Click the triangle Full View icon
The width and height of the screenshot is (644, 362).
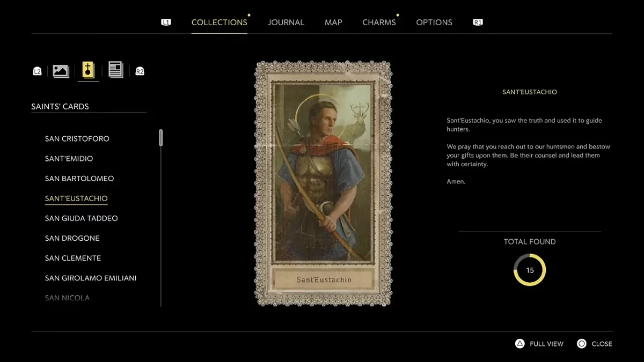pos(519,344)
